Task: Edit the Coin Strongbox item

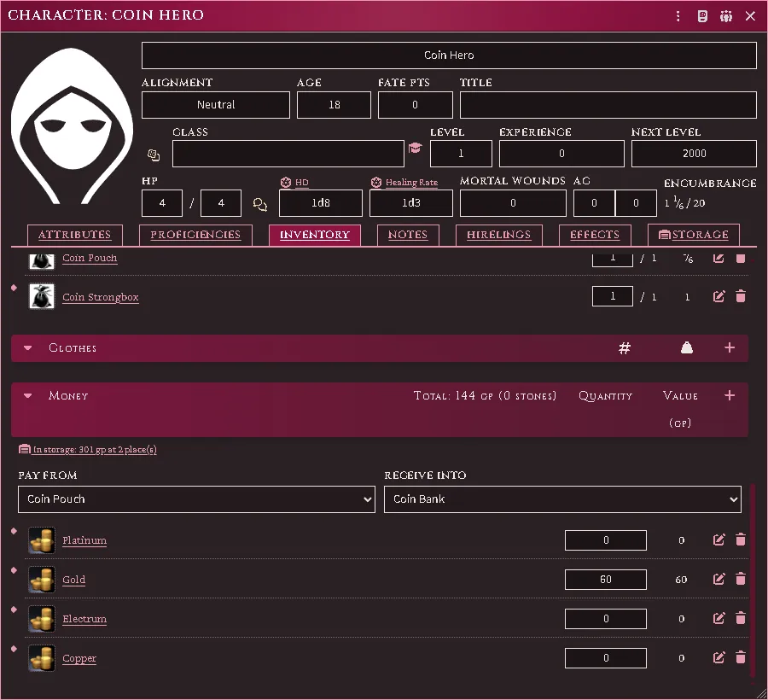Action: coord(719,296)
